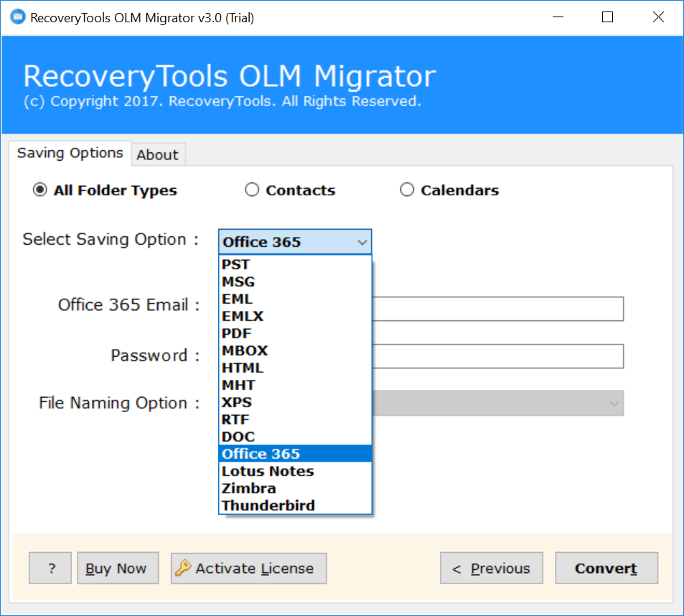Screen dimensions: 684x616
Task: Choose EML from the saving options list
Action: pos(295,299)
